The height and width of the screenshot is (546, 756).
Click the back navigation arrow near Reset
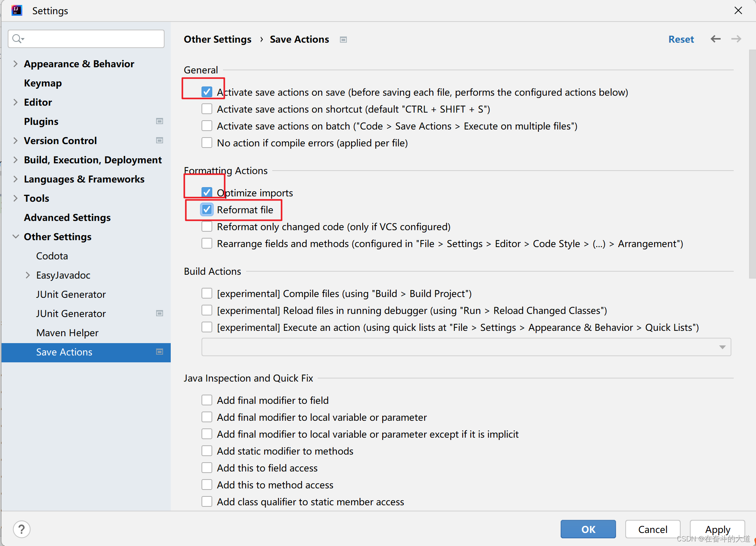715,39
